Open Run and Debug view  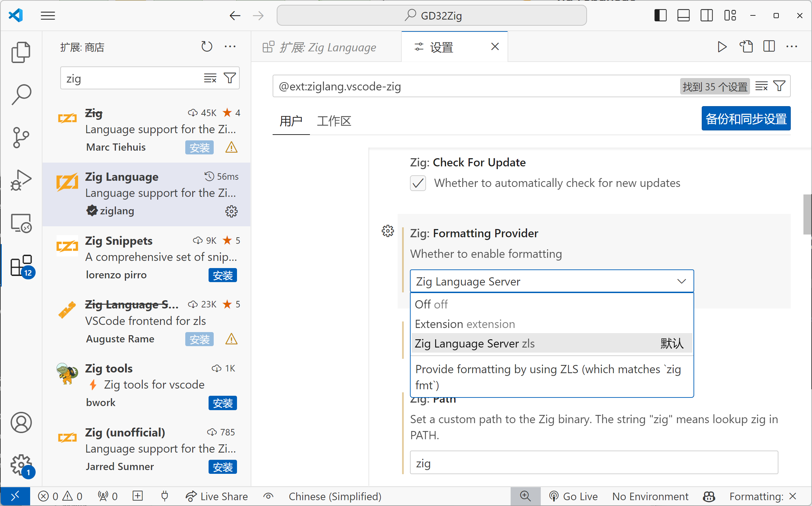click(x=21, y=180)
